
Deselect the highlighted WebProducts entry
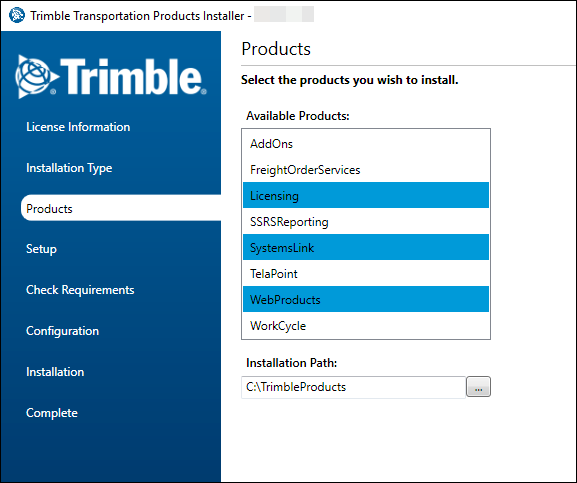[x=366, y=299]
